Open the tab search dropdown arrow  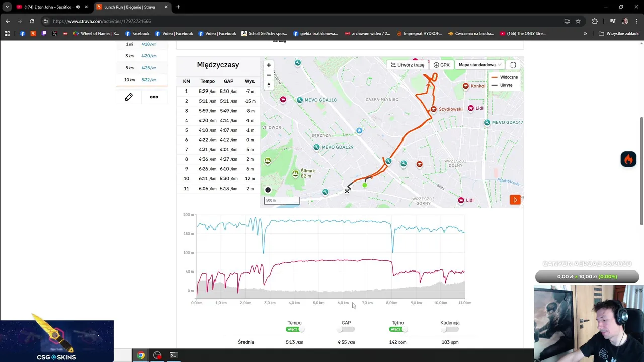pyautogui.click(x=7, y=7)
